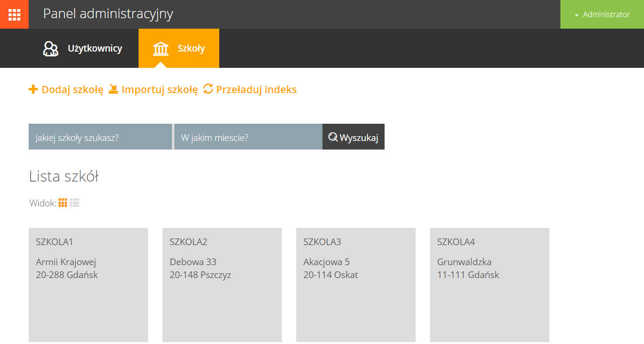Click the Użytkownicy users icon
The height and width of the screenshot is (344, 644).
pyautogui.click(x=51, y=49)
